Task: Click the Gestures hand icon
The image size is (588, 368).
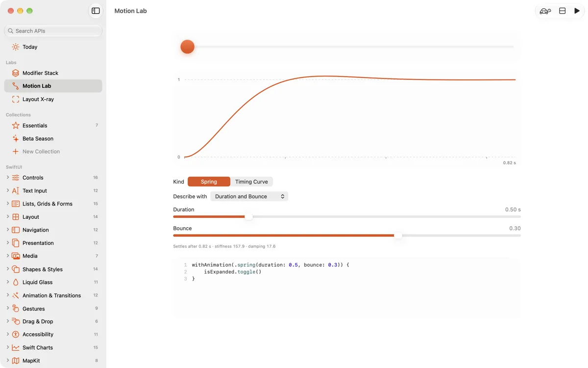Action: pyautogui.click(x=16, y=309)
